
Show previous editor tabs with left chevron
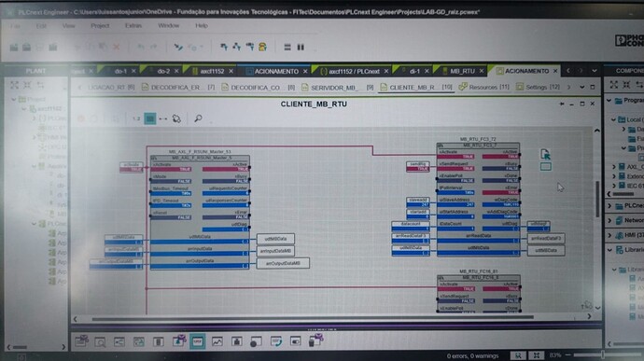[x=568, y=71]
